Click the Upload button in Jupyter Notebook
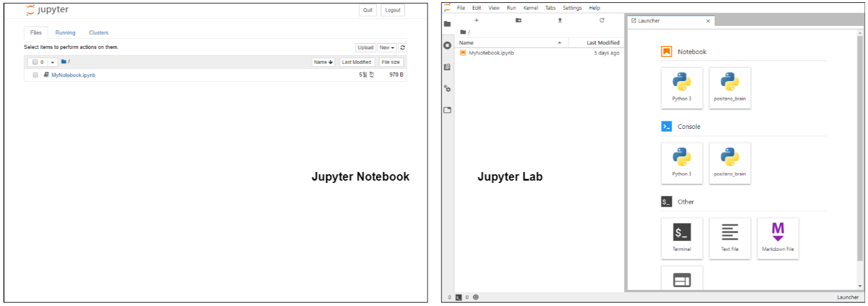 pos(365,48)
